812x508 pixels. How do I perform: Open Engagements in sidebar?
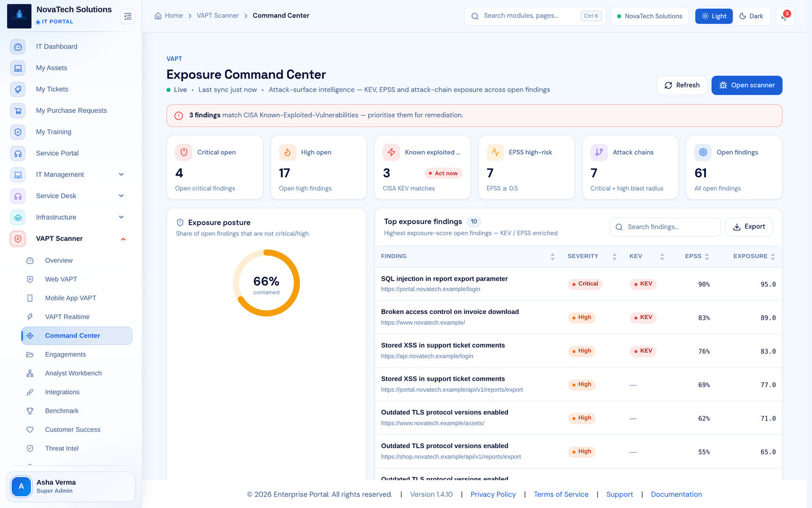77,354
